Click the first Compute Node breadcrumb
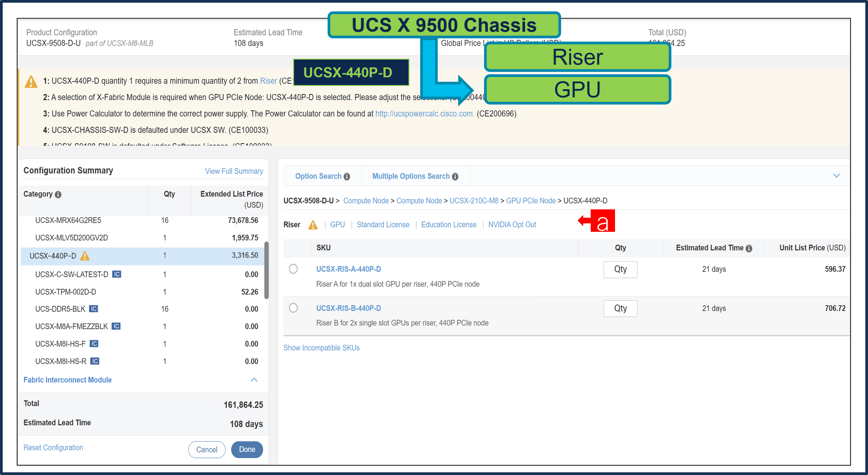This screenshot has width=868, height=475. click(366, 201)
